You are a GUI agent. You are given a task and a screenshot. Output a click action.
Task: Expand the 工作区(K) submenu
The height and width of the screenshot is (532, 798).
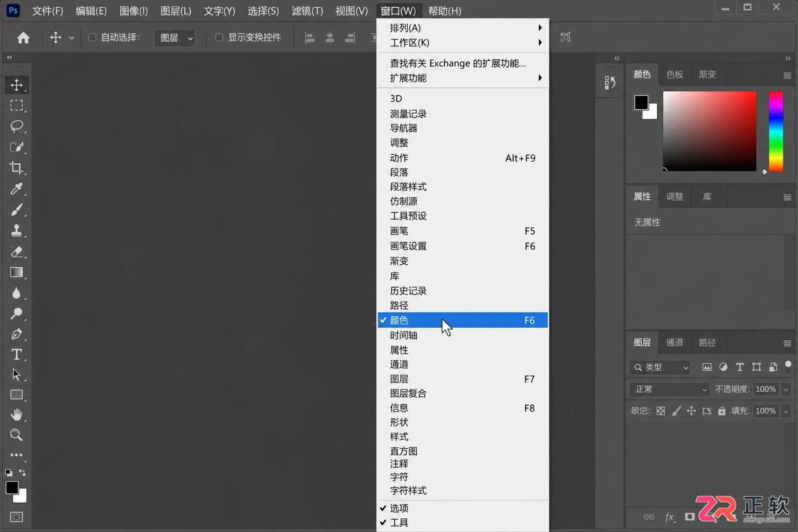[463, 43]
